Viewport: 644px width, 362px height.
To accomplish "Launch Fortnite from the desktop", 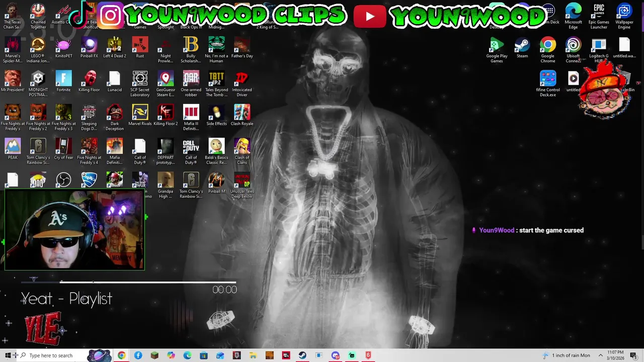I will pyautogui.click(x=63, y=82).
